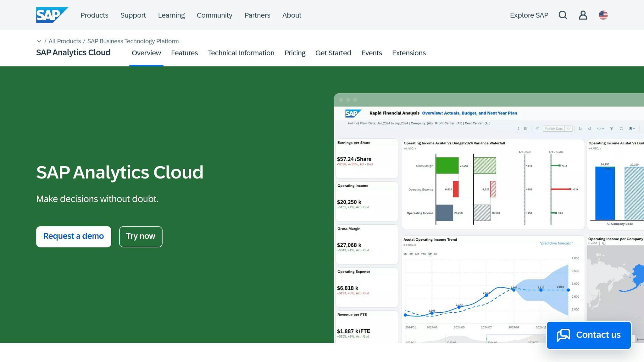The image size is (644, 362).
Task: Change country via US flag icon
Action: pyautogui.click(x=603, y=15)
